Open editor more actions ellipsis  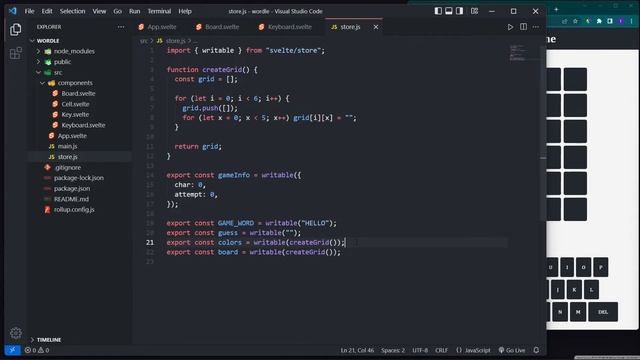tap(536, 27)
